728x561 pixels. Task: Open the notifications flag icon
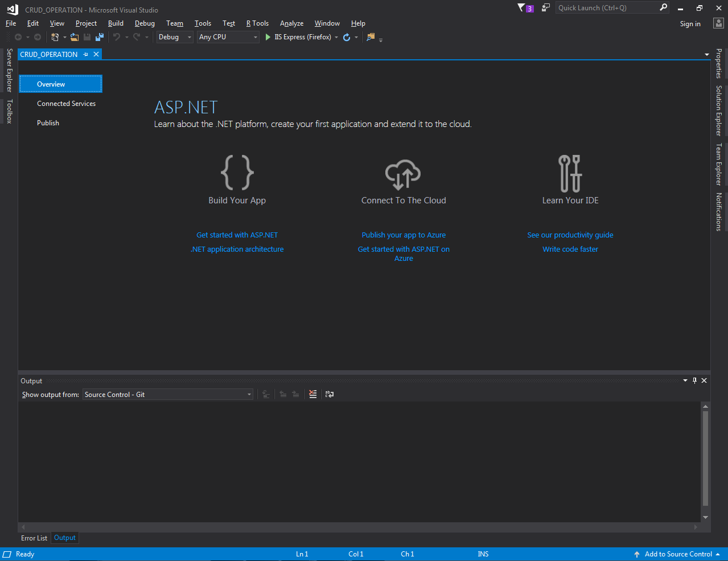click(521, 8)
